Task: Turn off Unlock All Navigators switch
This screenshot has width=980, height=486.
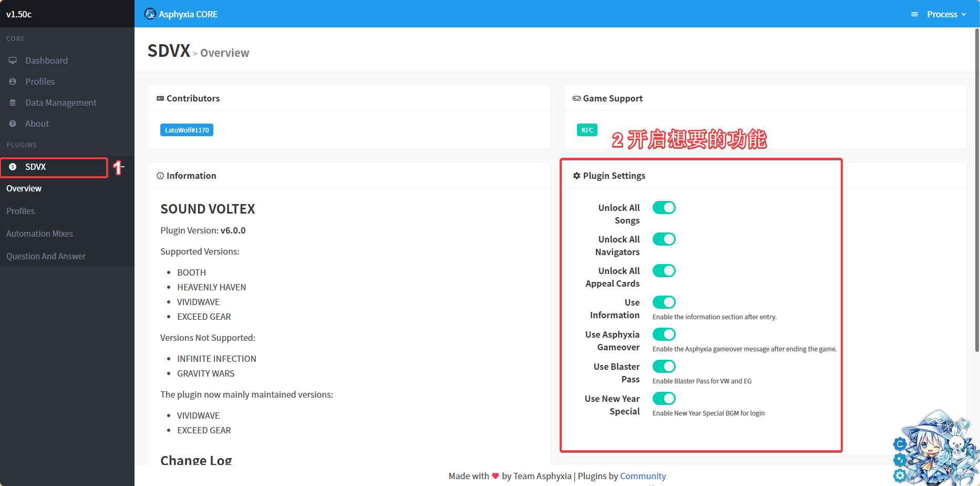Action: coord(664,239)
